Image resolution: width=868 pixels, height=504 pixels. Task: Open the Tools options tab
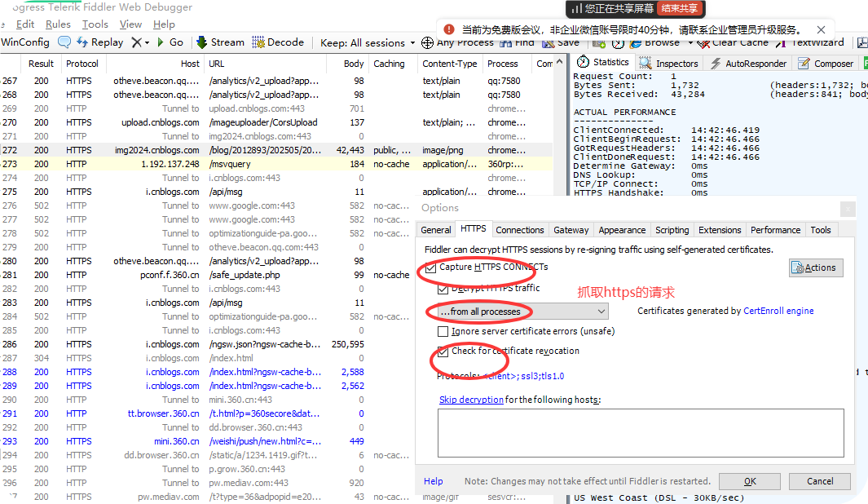[x=821, y=230]
